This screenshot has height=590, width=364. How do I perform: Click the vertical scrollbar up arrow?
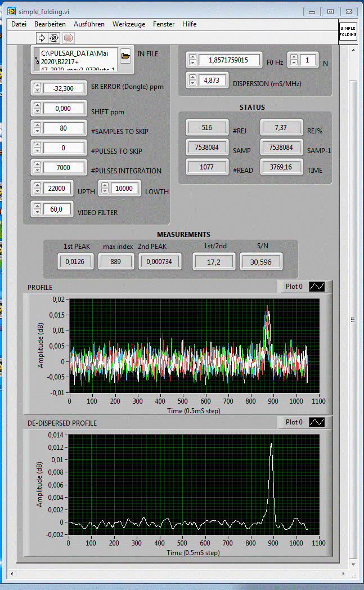point(353,50)
